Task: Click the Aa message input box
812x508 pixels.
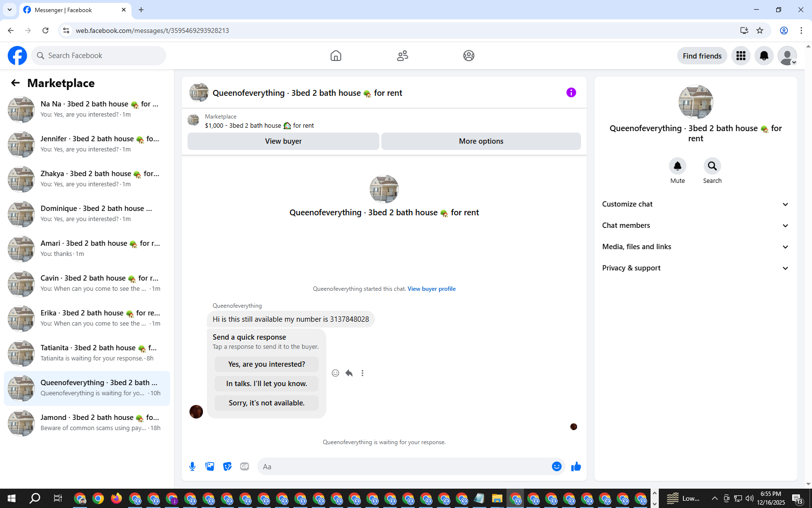Action: (x=404, y=467)
